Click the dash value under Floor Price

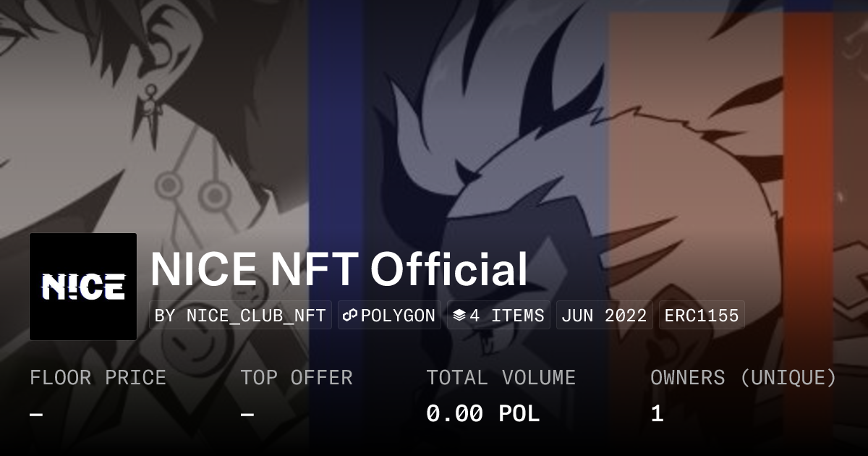point(36,414)
